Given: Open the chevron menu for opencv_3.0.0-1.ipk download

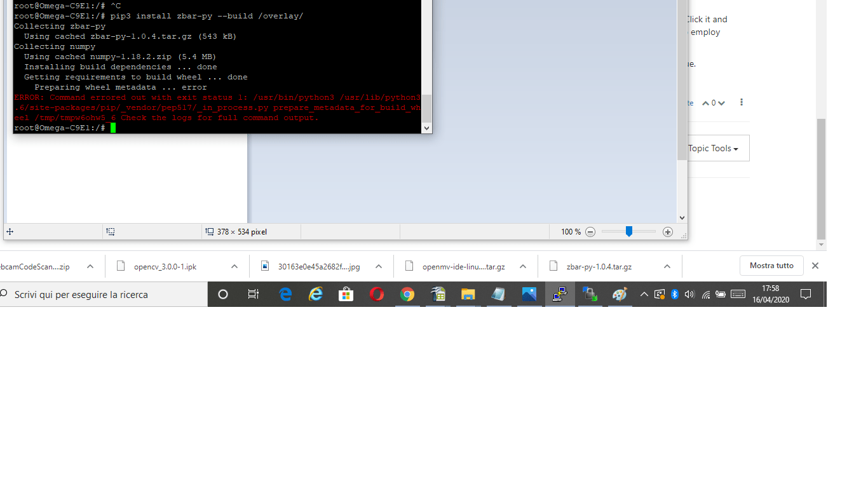Looking at the screenshot, I should [233, 266].
